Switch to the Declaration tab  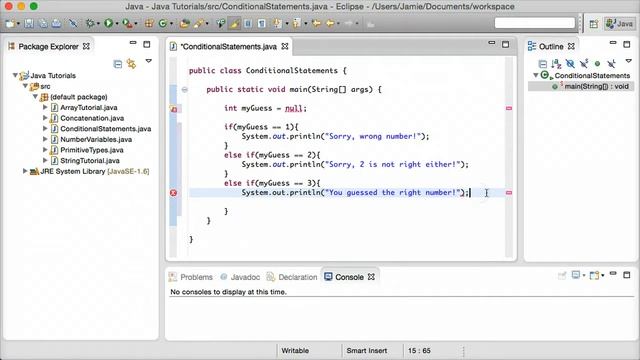tap(292, 277)
